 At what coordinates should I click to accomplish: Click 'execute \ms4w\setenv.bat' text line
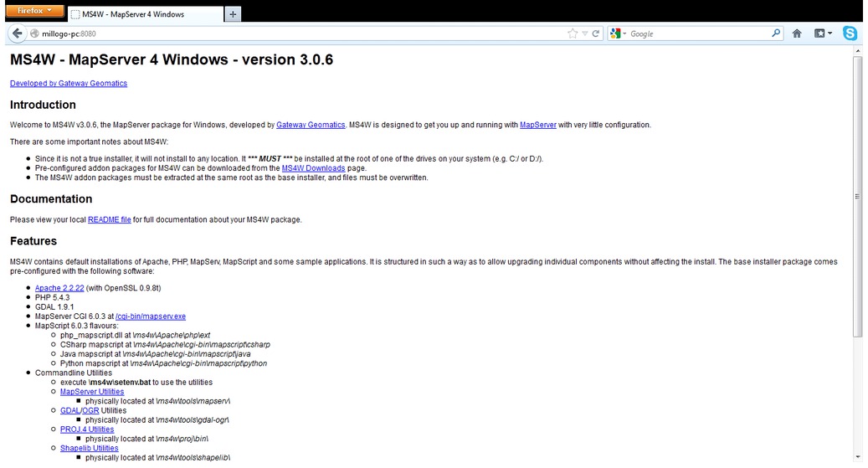coord(136,382)
